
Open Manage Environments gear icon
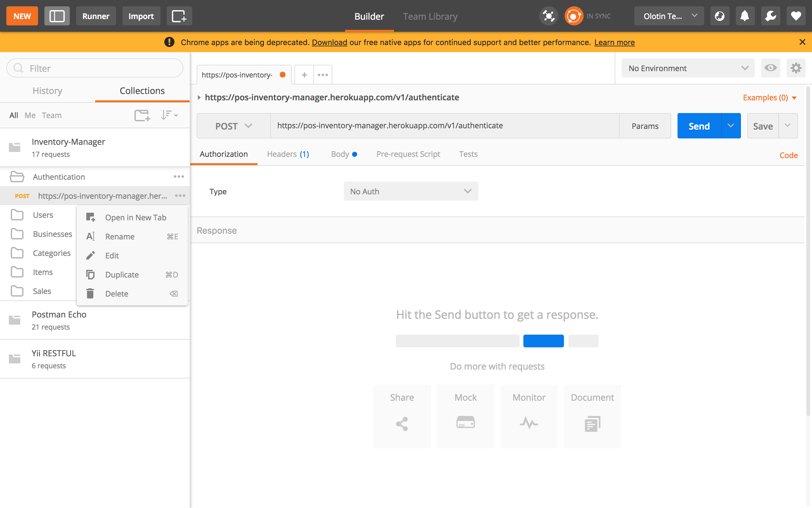(x=796, y=68)
